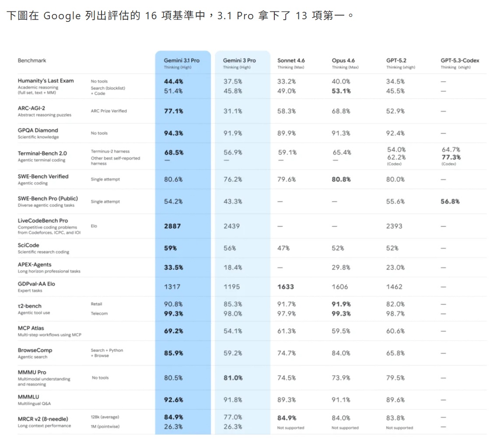504x439 pixels.
Task: Click the 83.8% GPT-5.2 MRCR score
Action: [x=395, y=418]
